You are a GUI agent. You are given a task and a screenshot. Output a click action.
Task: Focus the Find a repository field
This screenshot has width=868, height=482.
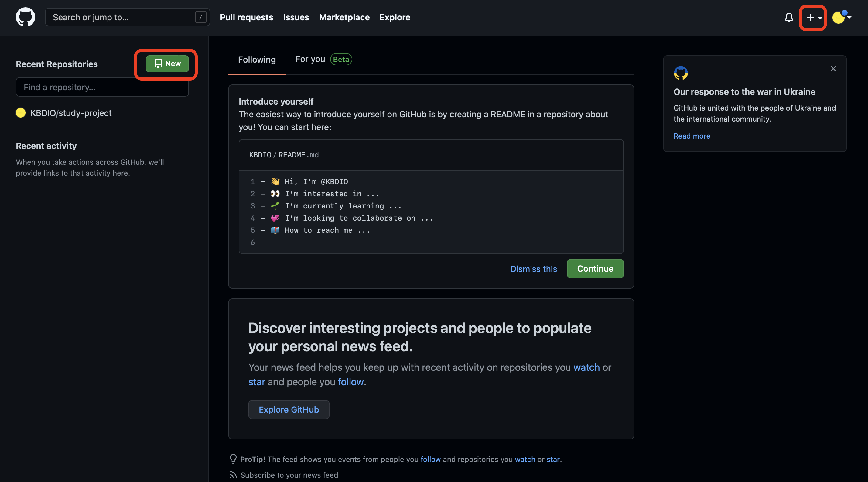coord(102,87)
